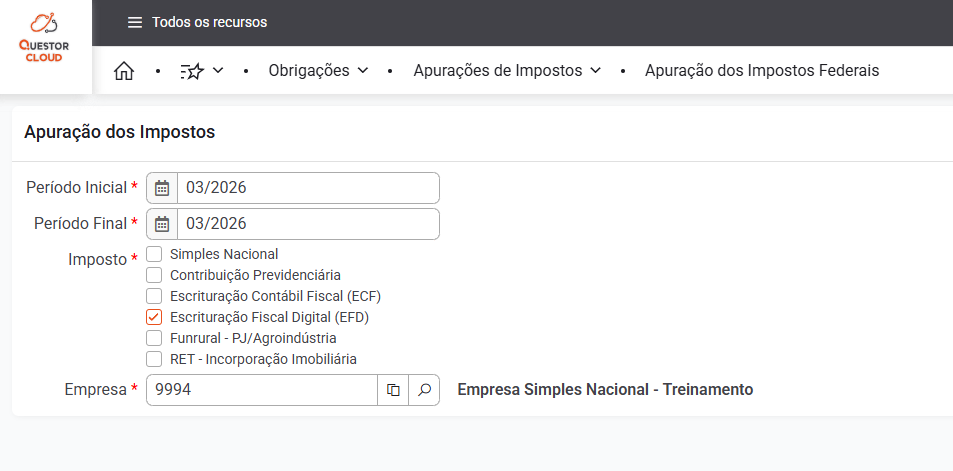Go to the home icon
The image size is (953, 471).
click(x=124, y=71)
